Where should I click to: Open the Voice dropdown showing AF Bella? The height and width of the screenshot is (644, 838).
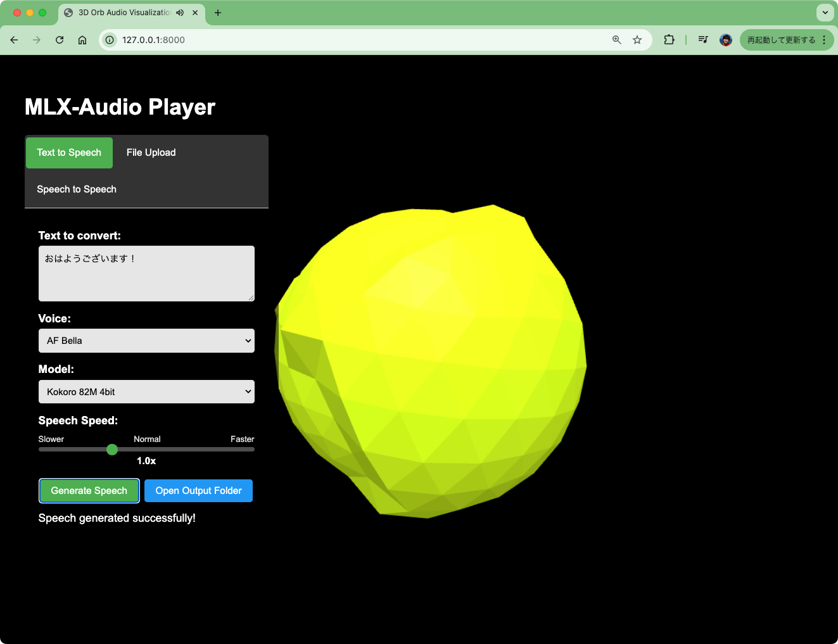pos(146,341)
